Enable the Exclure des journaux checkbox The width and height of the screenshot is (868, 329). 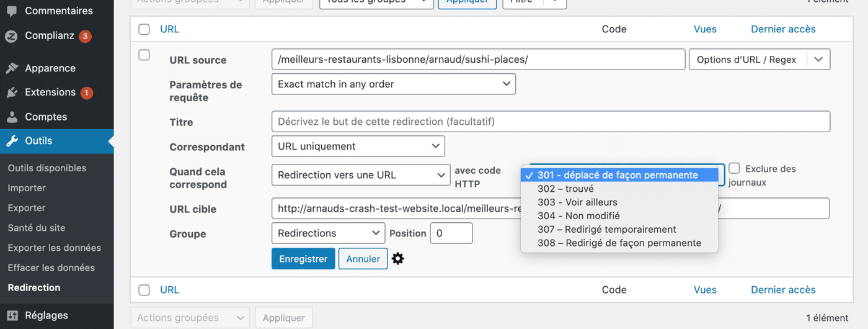pyautogui.click(x=735, y=168)
